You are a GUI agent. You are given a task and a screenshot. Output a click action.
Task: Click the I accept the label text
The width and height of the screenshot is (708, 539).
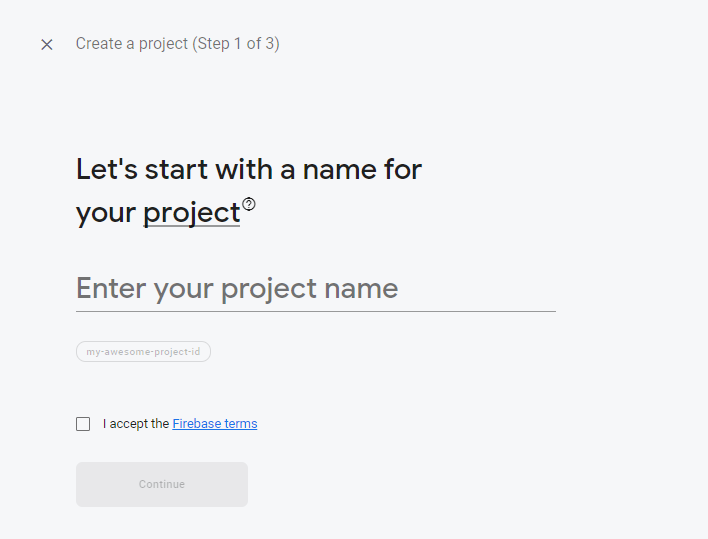[136, 424]
